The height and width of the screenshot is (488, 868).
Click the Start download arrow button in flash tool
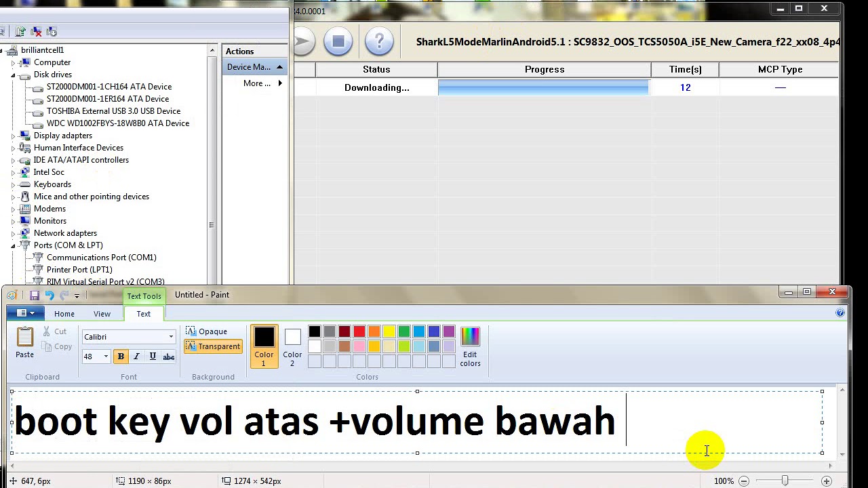[302, 41]
